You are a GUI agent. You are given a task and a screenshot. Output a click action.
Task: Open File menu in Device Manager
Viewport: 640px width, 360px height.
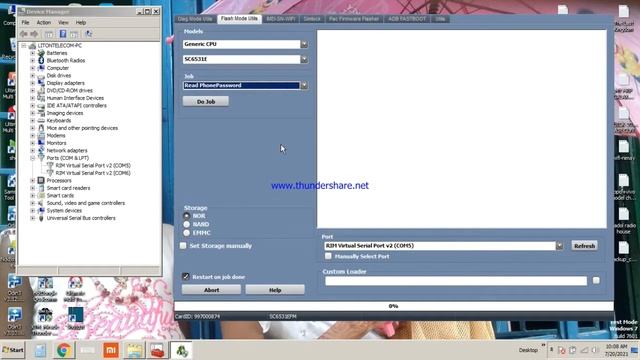click(x=25, y=23)
